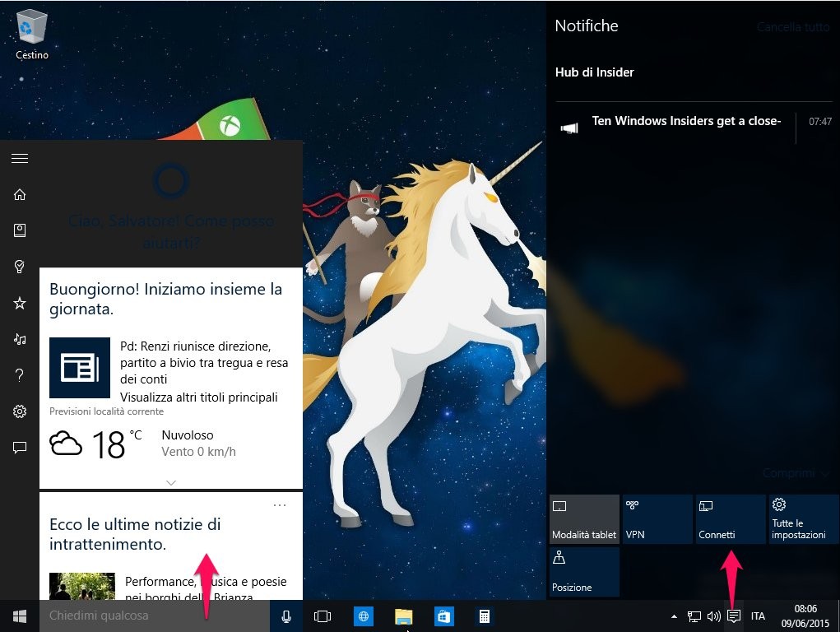Screen dimensions: 840x632
Task: Activate the VPN quick action tile
Action: tap(657, 518)
